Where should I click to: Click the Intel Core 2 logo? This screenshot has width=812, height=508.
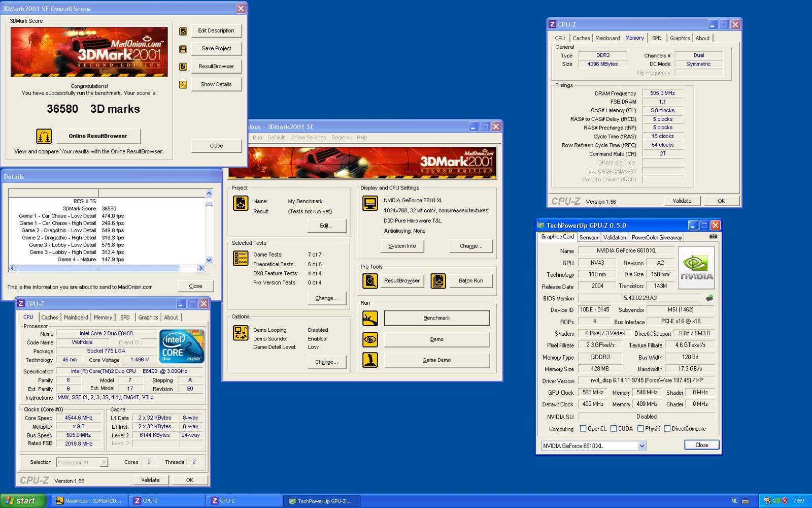pos(182,346)
